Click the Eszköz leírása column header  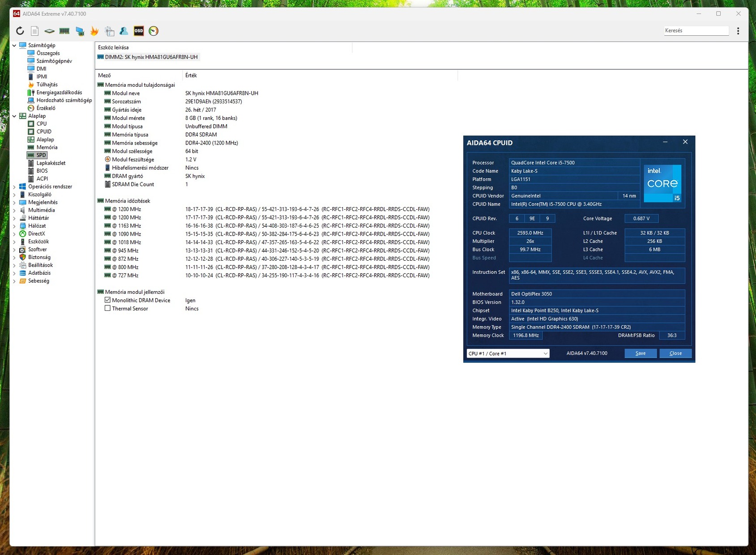224,47
